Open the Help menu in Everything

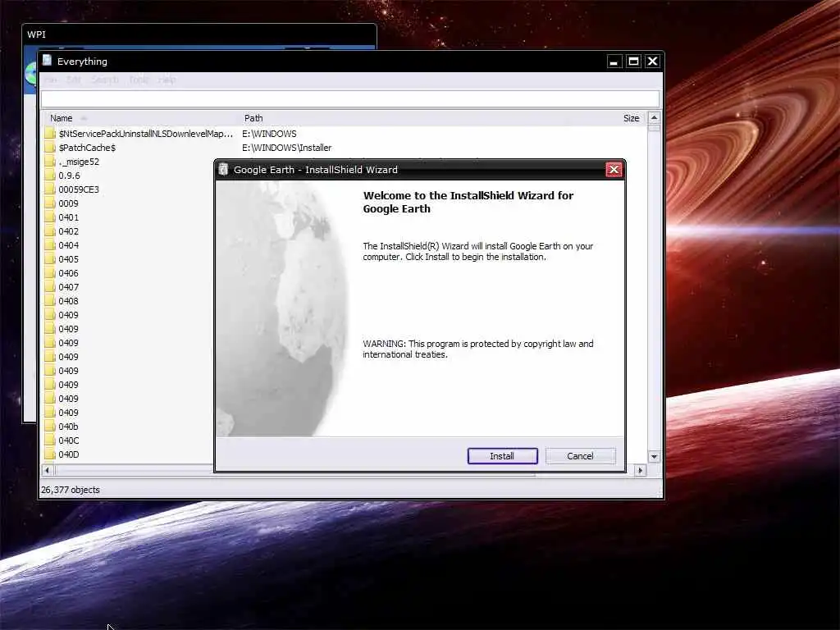click(167, 80)
